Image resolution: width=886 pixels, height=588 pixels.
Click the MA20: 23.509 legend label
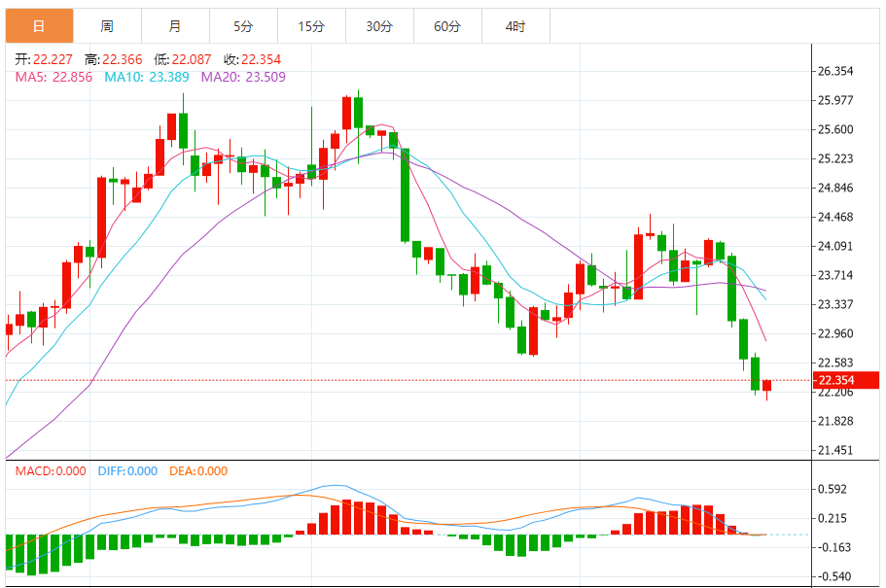point(243,77)
